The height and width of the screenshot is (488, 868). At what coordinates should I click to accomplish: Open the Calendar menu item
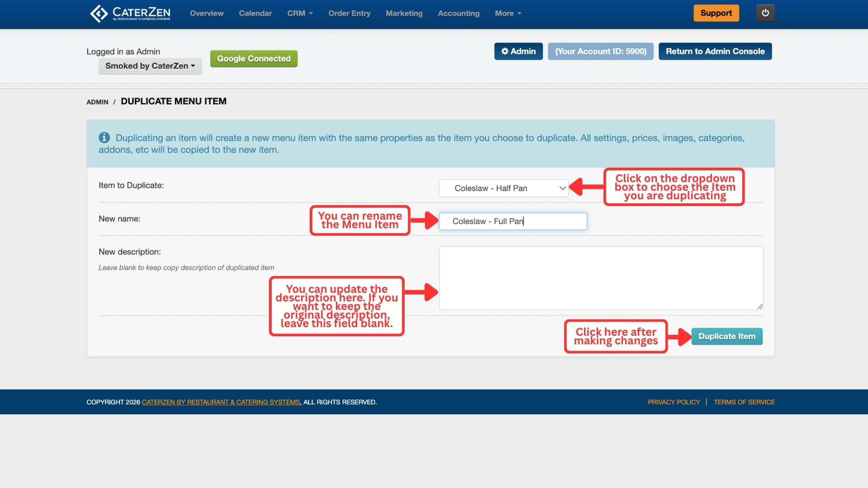point(255,14)
